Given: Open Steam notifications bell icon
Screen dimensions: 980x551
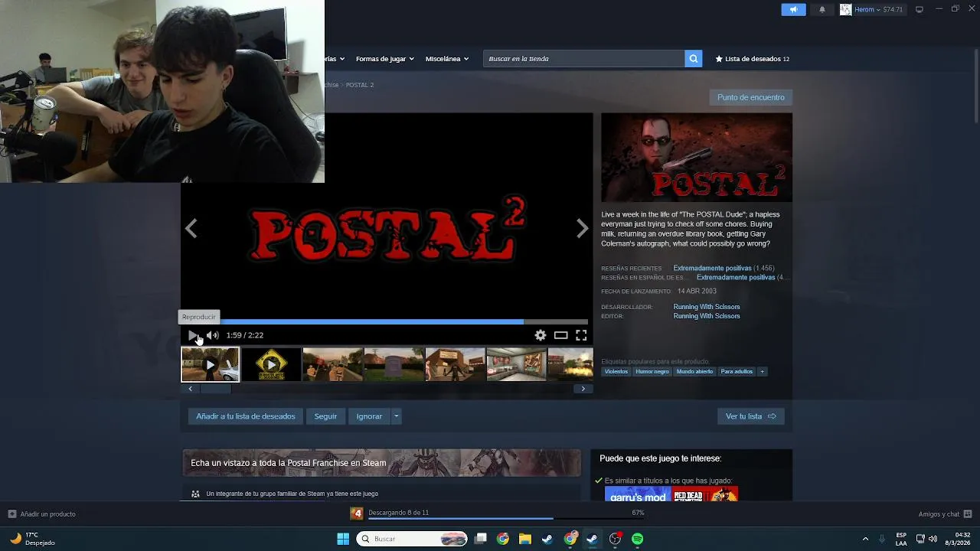Looking at the screenshot, I should (x=822, y=9).
